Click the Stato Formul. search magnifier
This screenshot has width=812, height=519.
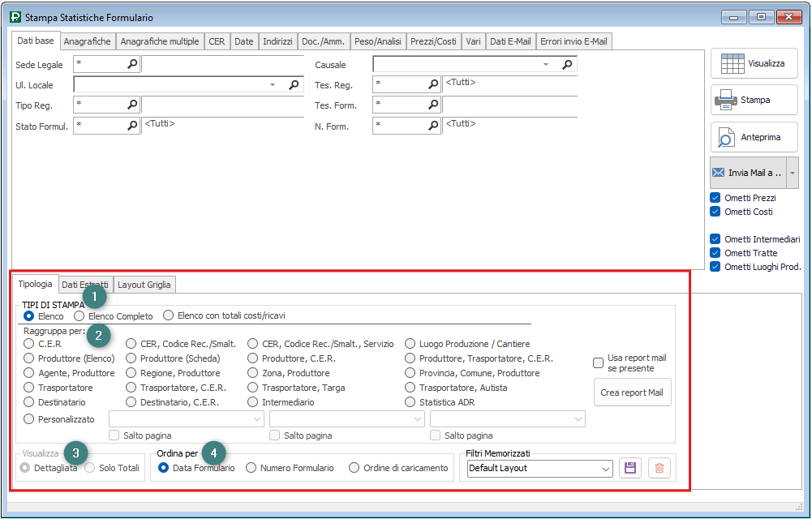pos(132,125)
